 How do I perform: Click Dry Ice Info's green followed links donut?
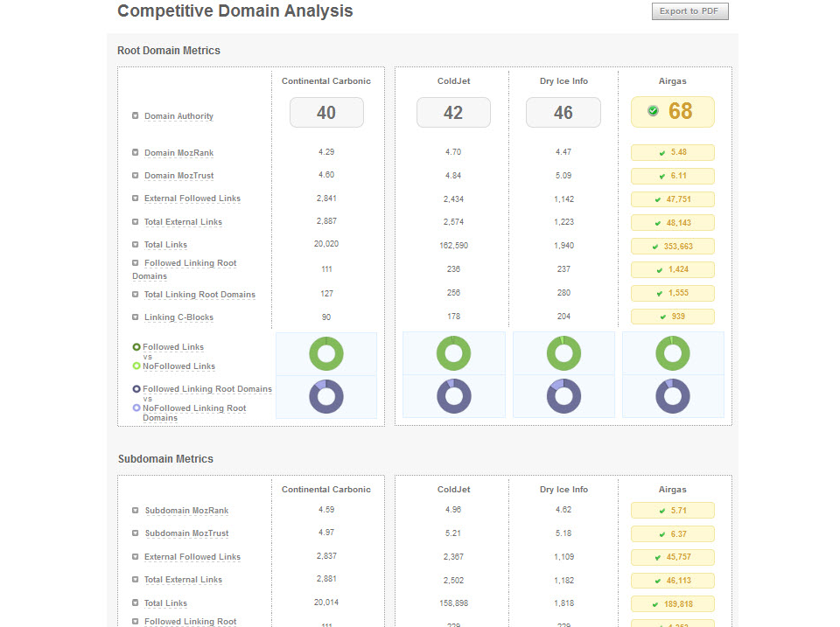click(563, 353)
